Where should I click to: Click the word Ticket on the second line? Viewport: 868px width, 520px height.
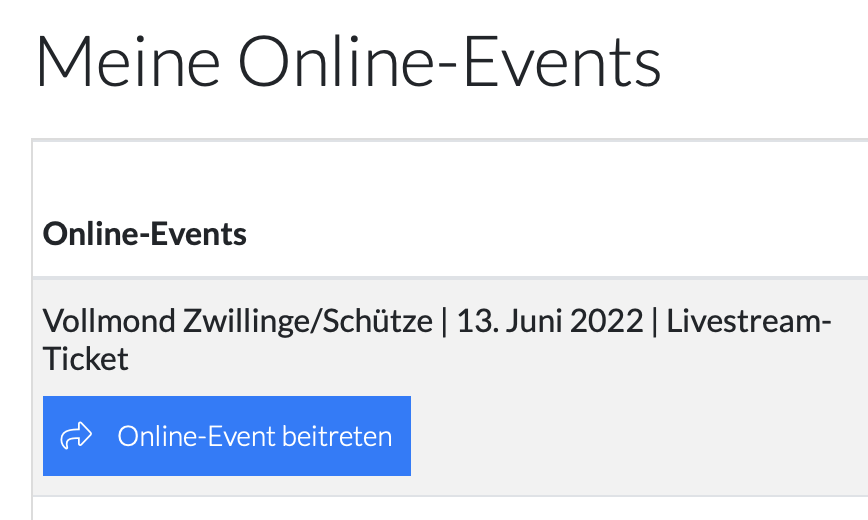click(x=86, y=358)
